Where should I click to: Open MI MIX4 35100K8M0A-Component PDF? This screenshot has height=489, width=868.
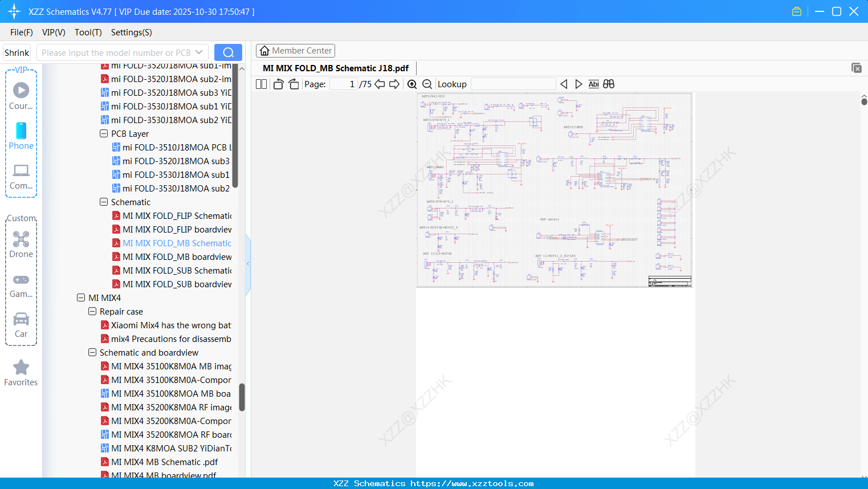click(x=166, y=380)
